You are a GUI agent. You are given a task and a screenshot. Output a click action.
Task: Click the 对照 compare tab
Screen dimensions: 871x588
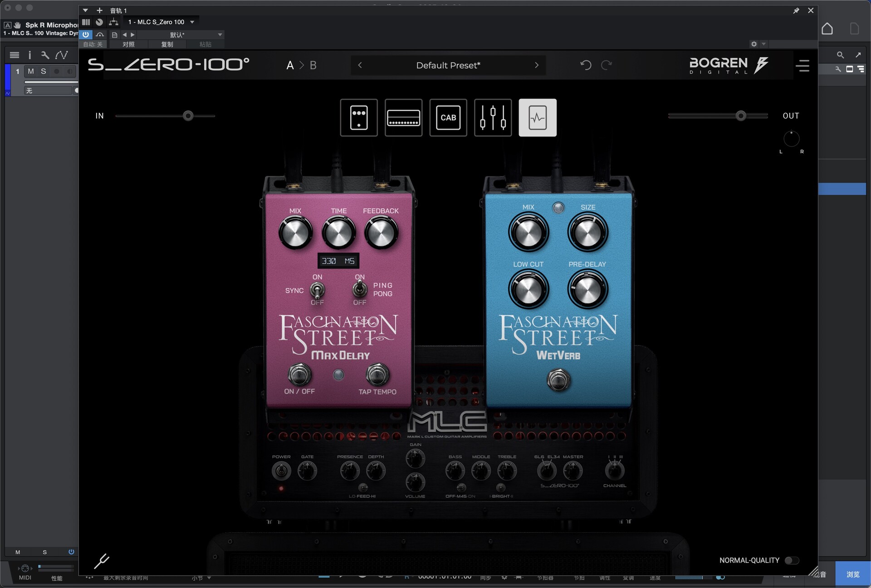pyautogui.click(x=128, y=44)
